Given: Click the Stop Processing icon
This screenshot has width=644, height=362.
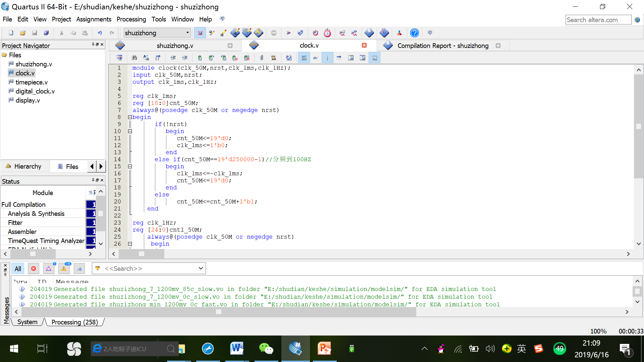Looking at the screenshot, I should [274, 33].
